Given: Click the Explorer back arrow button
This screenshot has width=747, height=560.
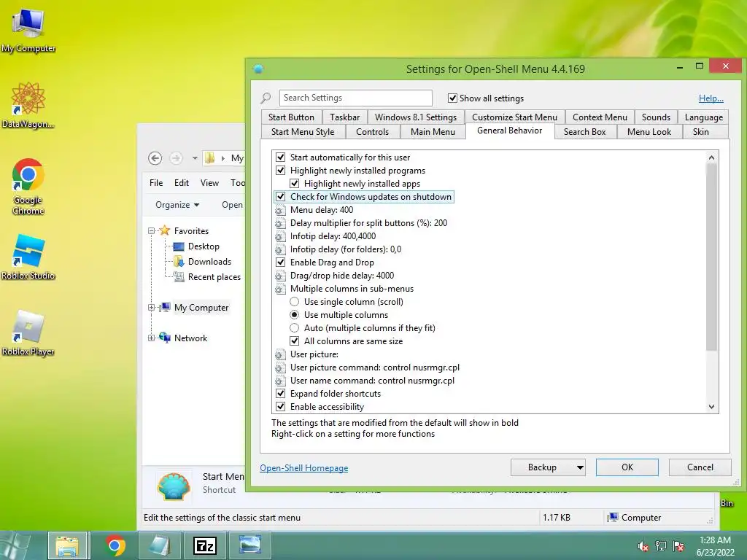Looking at the screenshot, I should pyautogui.click(x=155, y=158).
